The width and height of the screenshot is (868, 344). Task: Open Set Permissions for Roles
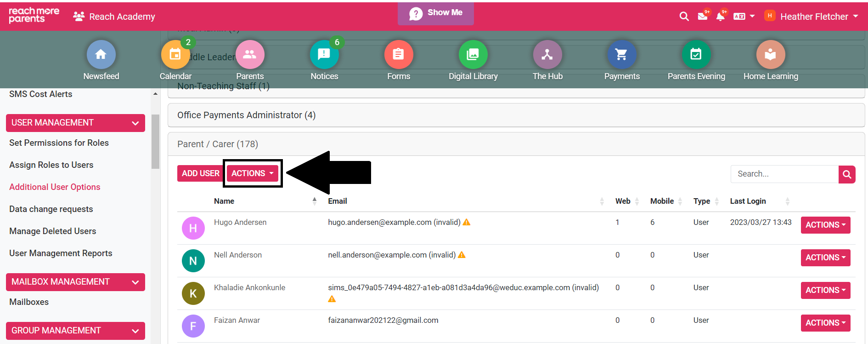pyautogui.click(x=59, y=143)
